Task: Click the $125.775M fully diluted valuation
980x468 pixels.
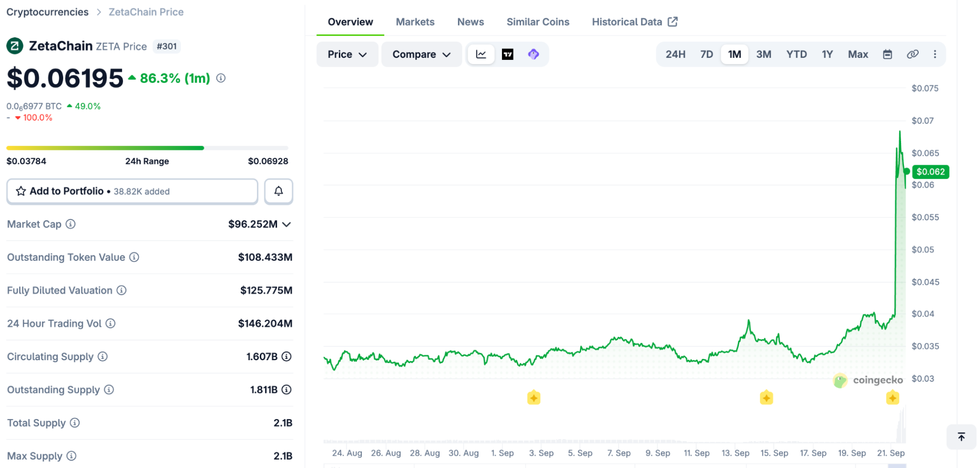Action: (266, 290)
